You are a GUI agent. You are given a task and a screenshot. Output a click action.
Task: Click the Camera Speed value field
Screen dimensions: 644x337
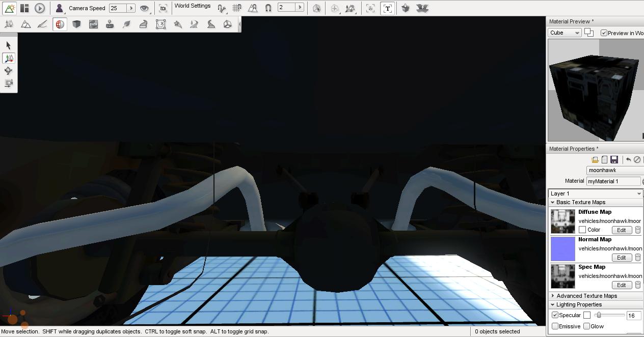[118, 8]
